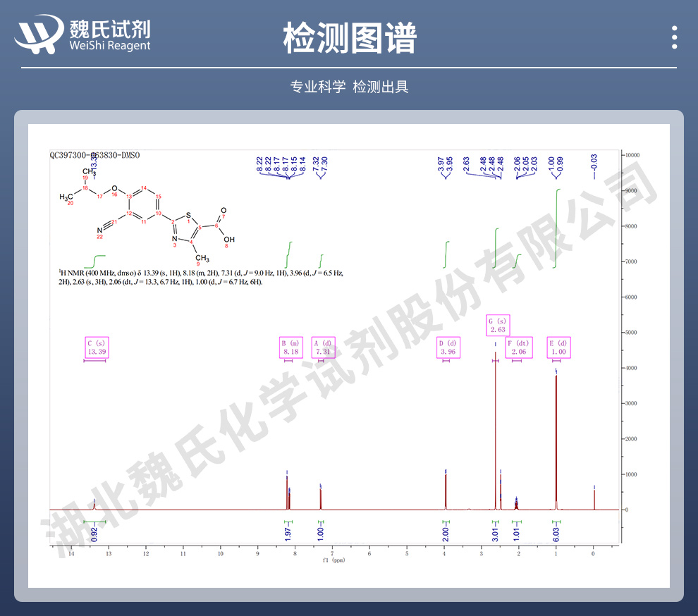Viewport: 698px width, 616px height.
Task: Select the D (d) 3.96 peak label box
Action: pyautogui.click(x=448, y=347)
